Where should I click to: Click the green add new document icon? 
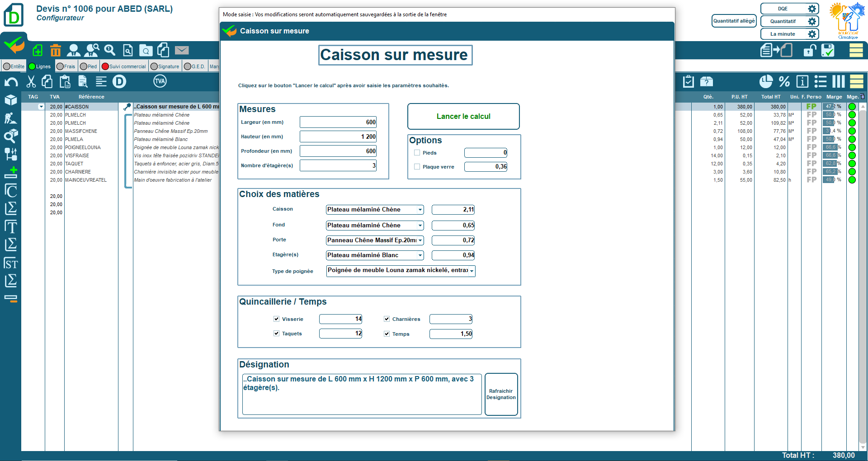pyautogui.click(x=38, y=50)
